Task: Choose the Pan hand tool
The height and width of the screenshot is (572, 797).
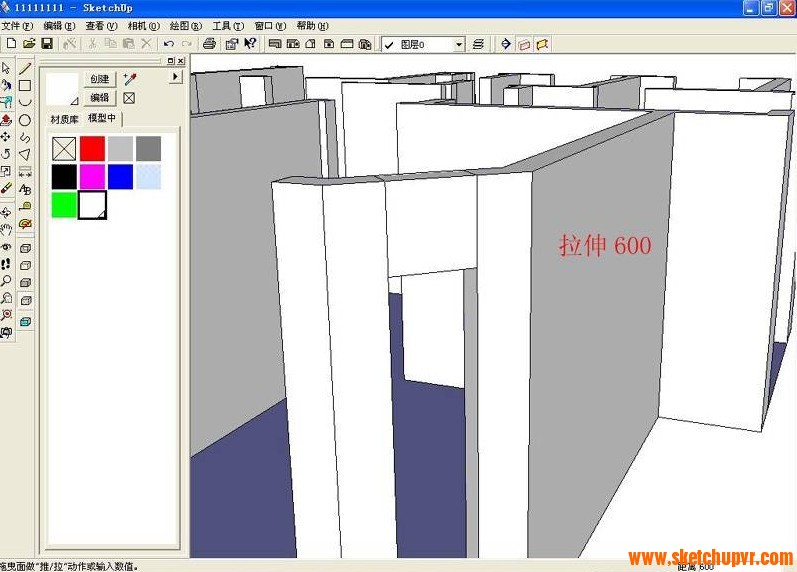Action: pyautogui.click(x=6, y=229)
